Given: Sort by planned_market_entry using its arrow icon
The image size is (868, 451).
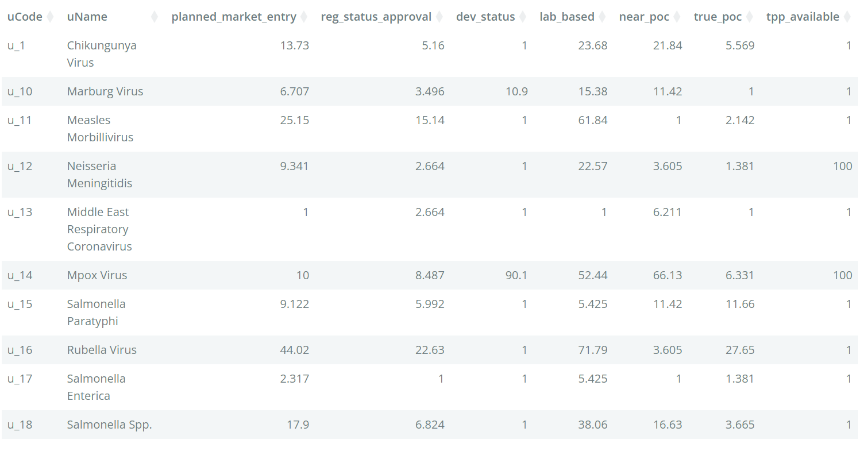Looking at the screenshot, I should tap(303, 17).
